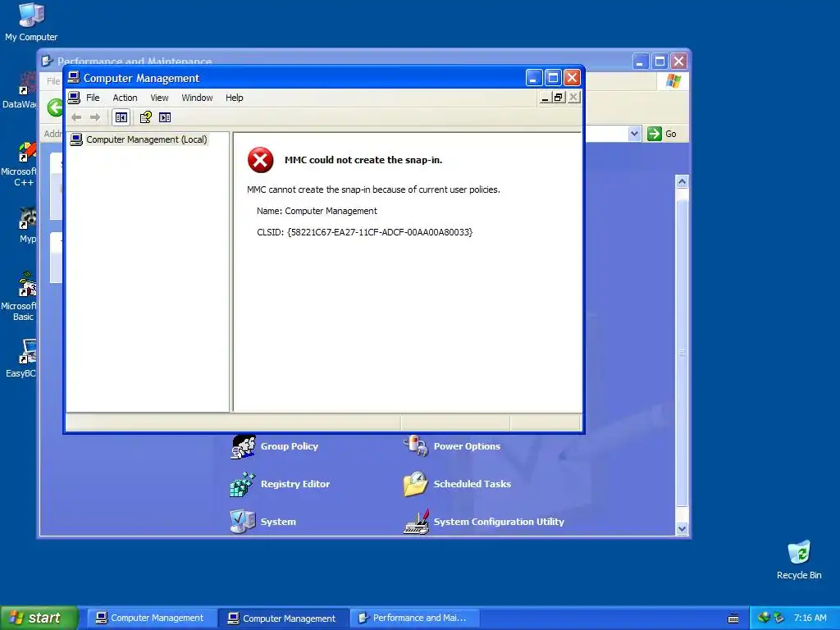Open the address bar dropdown arrow
840x630 pixels.
pyautogui.click(x=634, y=134)
